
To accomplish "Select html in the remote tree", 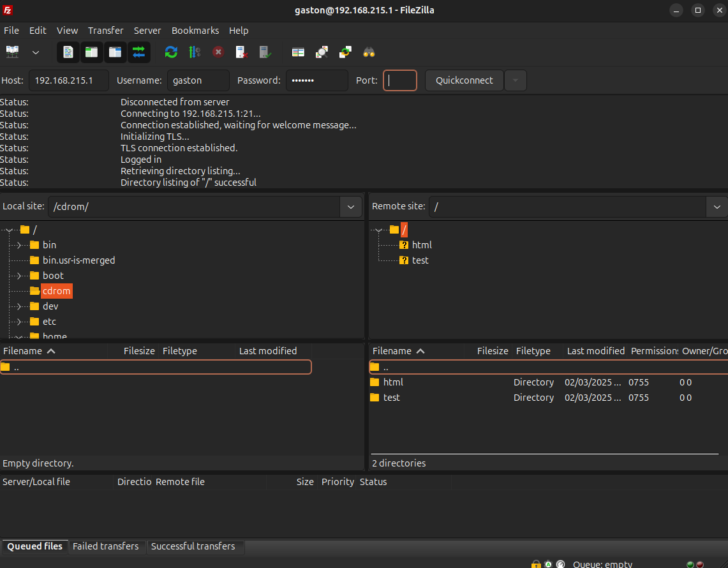I will tap(422, 245).
